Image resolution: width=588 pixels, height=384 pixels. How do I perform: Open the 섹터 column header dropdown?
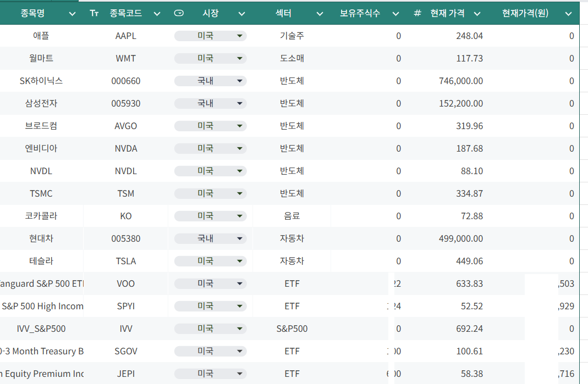point(320,13)
